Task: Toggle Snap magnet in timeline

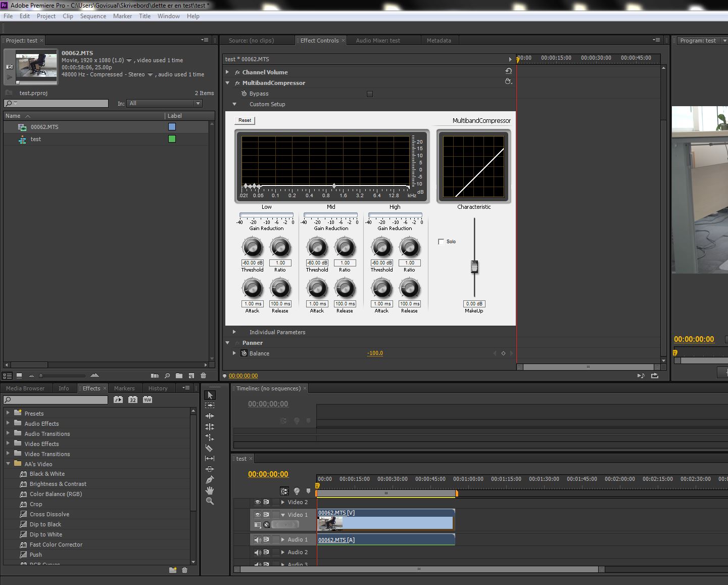Action: pos(284,491)
